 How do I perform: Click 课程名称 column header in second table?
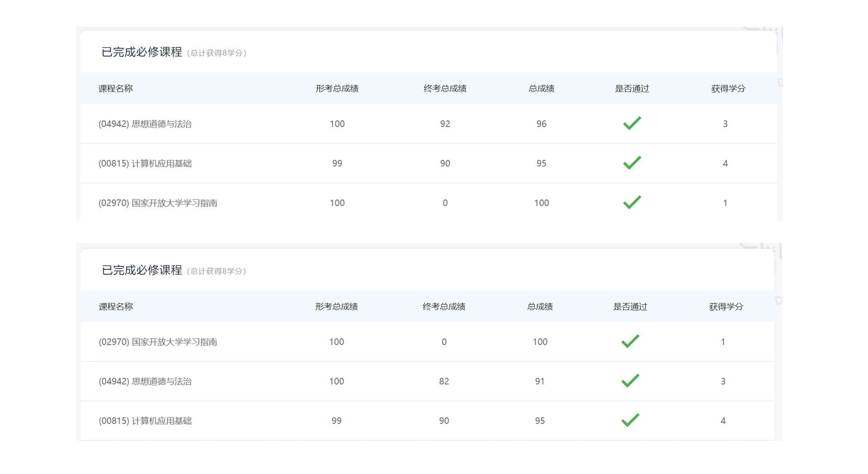116,307
